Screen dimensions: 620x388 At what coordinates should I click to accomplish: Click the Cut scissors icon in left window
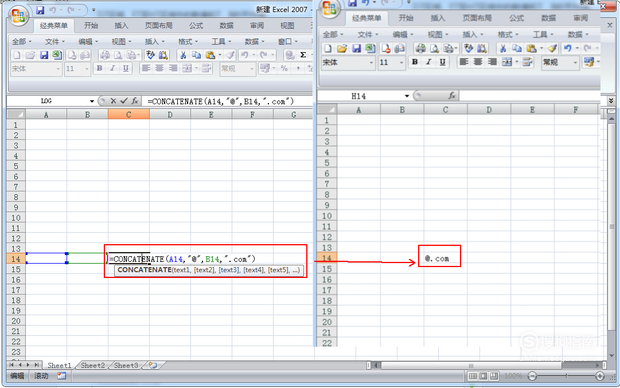pyautogui.click(x=183, y=55)
